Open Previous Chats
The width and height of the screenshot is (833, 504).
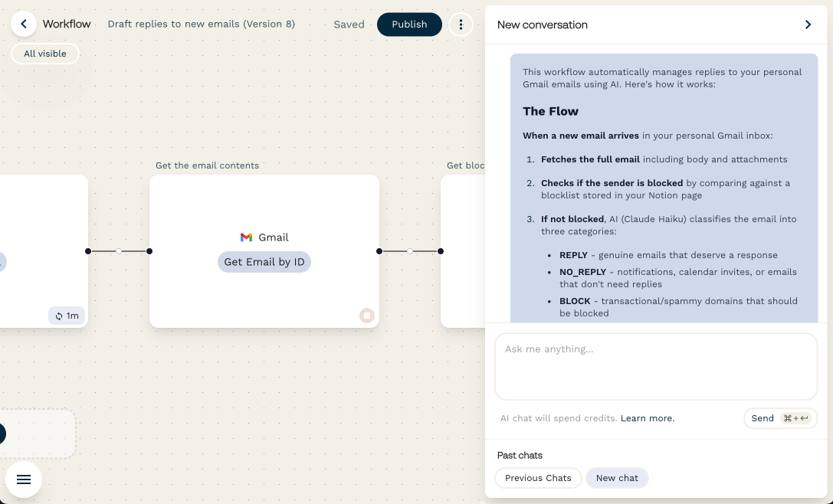point(538,477)
